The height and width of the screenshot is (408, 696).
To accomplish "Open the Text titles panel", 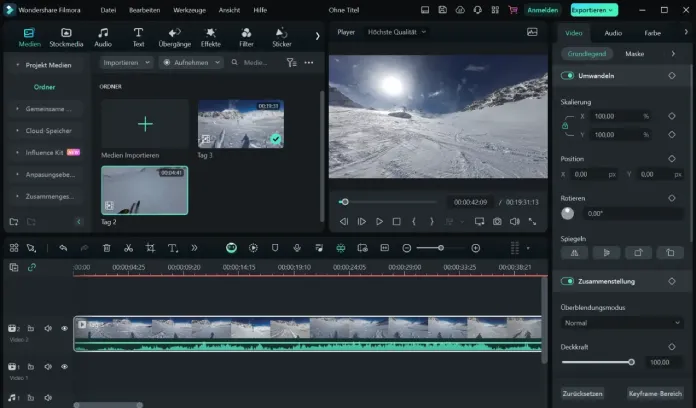I will click(x=138, y=37).
